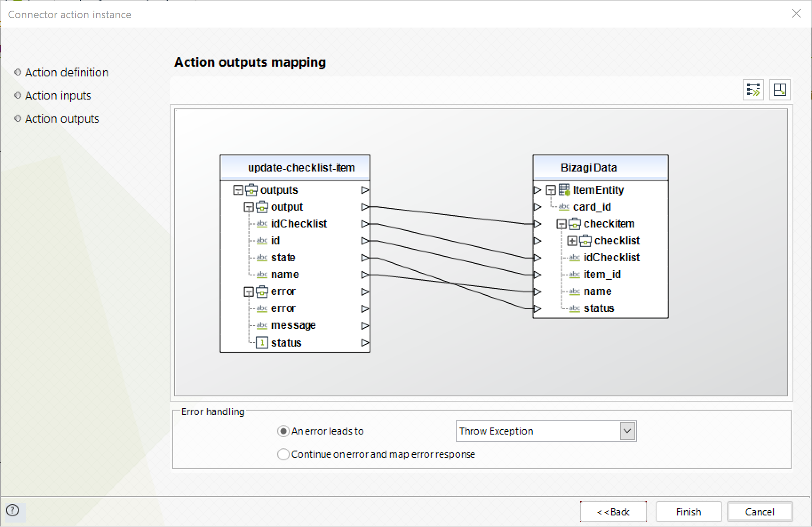Collapse the ItemEntity node
The width and height of the screenshot is (812, 527).
point(551,190)
